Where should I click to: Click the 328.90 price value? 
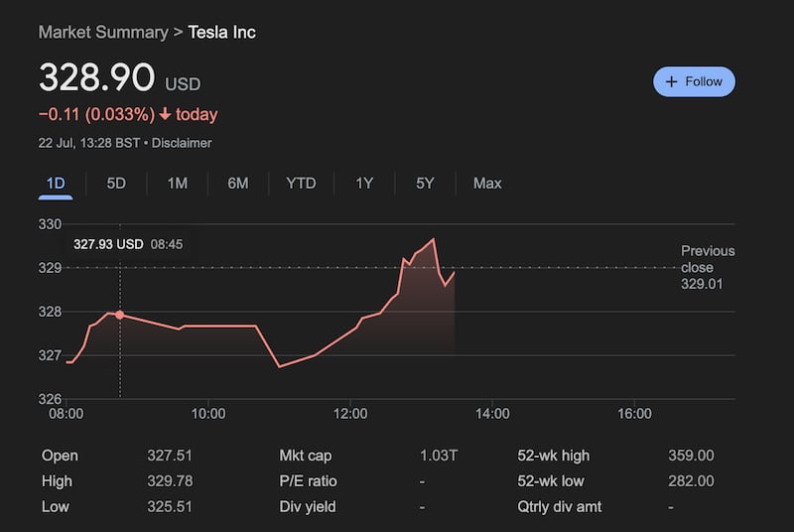(x=96, y=77)
